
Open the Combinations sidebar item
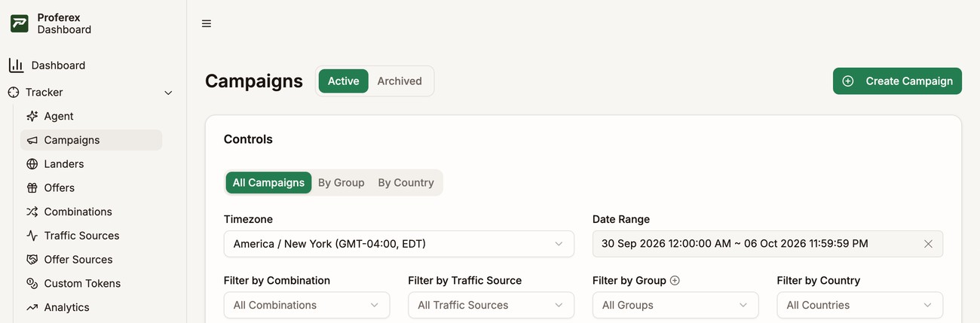(91, 212)
